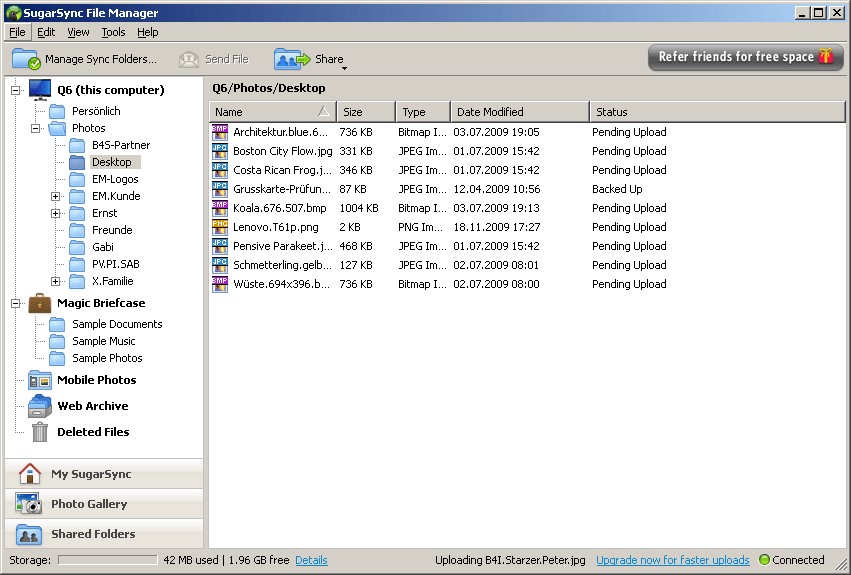Viewport: 851px width, 575px height.
Task: Switch to the Photo Gallery panel
Action: [x=89, y=504]
